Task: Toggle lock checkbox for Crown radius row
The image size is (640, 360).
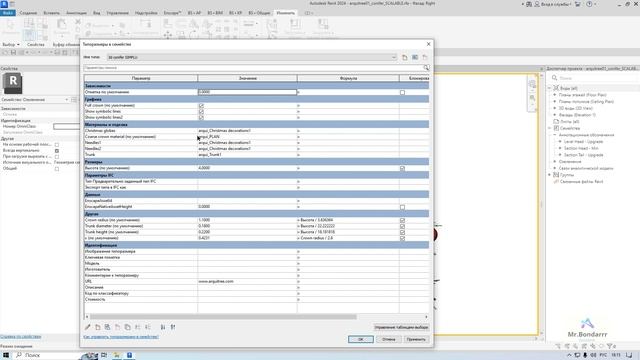Action: pyautogui.click(x=402, y=220)
